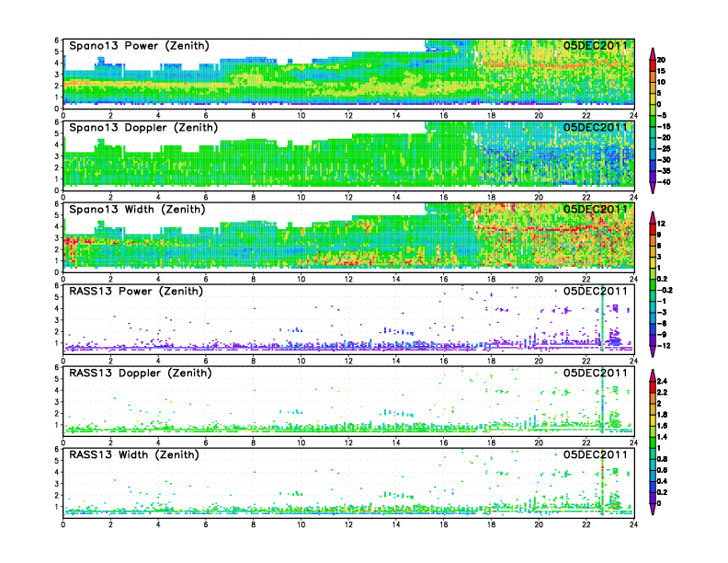Click 05DEC2011 date in RASS13 Power panel
The height and width of the screenshot is (563, 728).
click(596, 292)
